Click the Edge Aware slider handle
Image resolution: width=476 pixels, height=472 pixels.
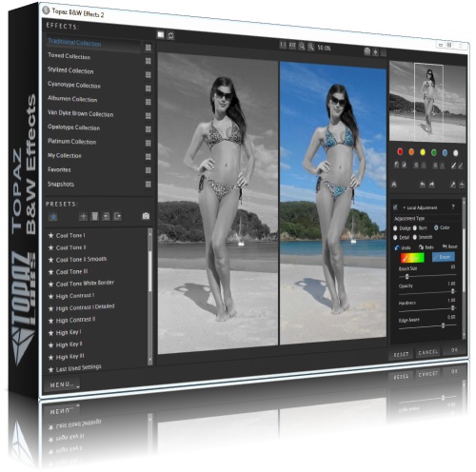[443, 325]
